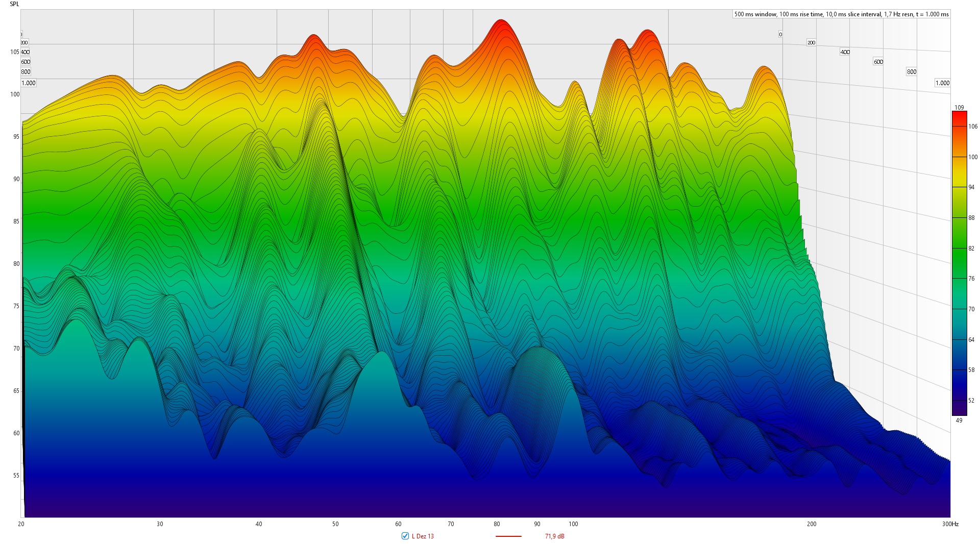Click the 95 SPL axis label
This screenshot has width=980, height=544.
(16, 137)
